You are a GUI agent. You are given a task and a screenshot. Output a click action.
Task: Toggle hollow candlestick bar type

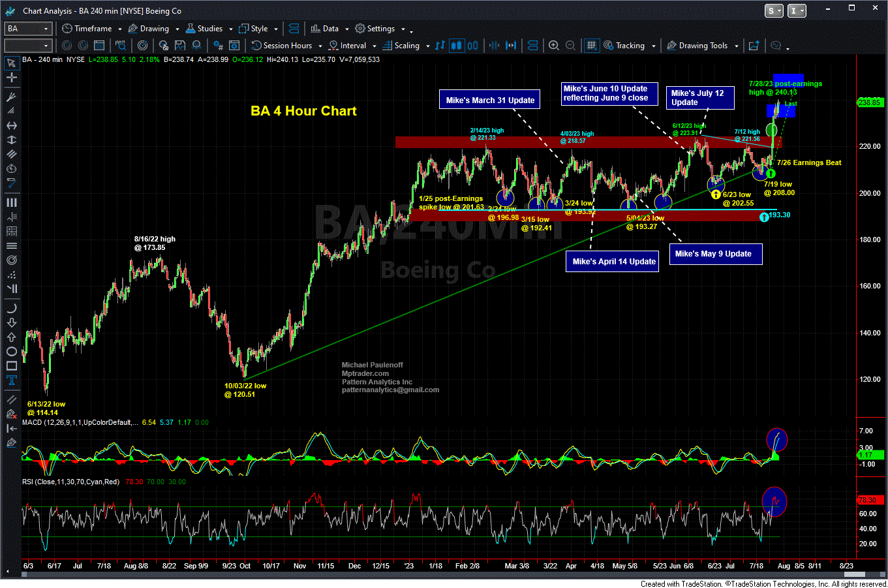click(x=472, y=46)
